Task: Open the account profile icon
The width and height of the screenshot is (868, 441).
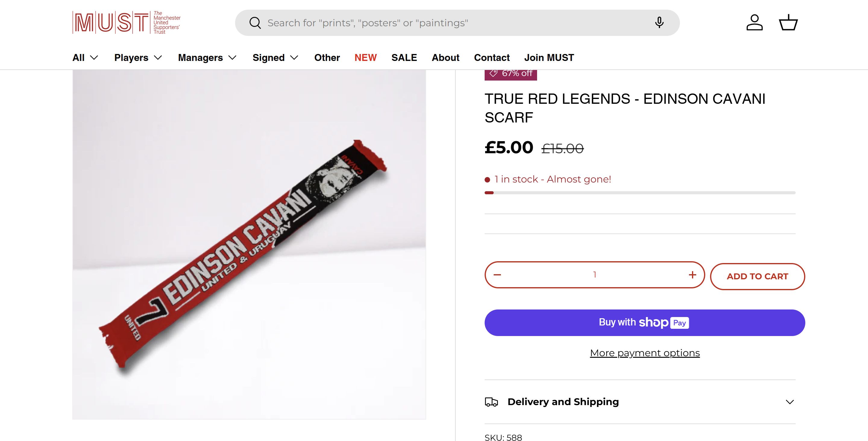Action: click(754, 23)
